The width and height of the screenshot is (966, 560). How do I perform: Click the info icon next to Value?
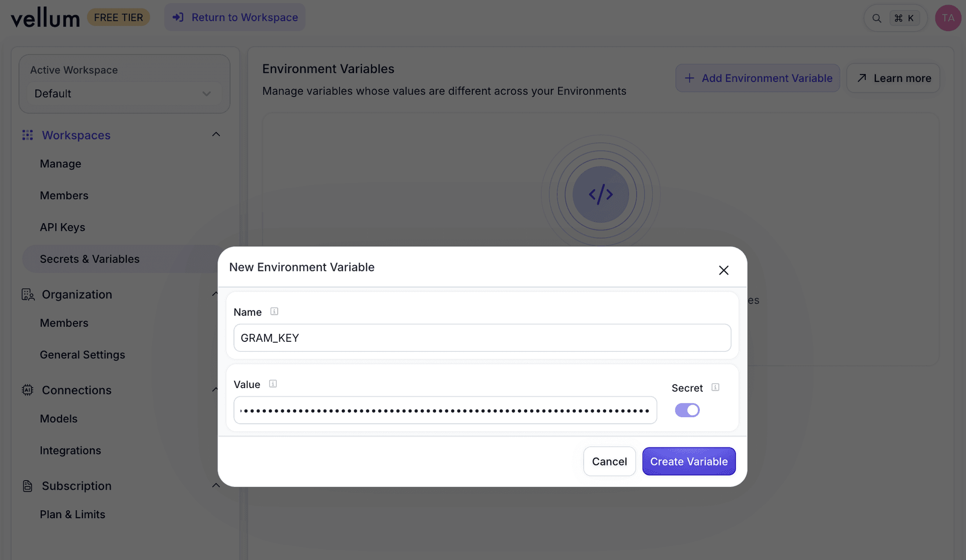[273, 384]
